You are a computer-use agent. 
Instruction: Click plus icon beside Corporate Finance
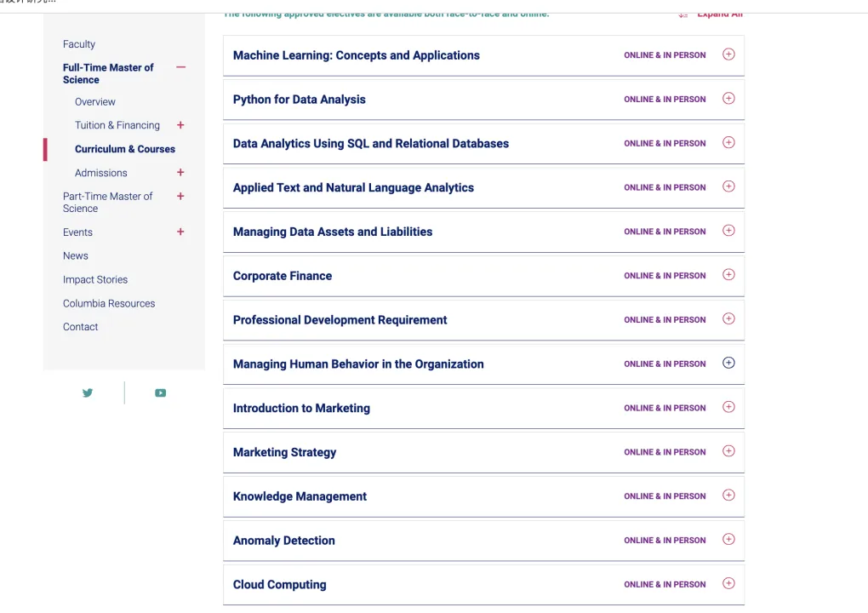728,275
